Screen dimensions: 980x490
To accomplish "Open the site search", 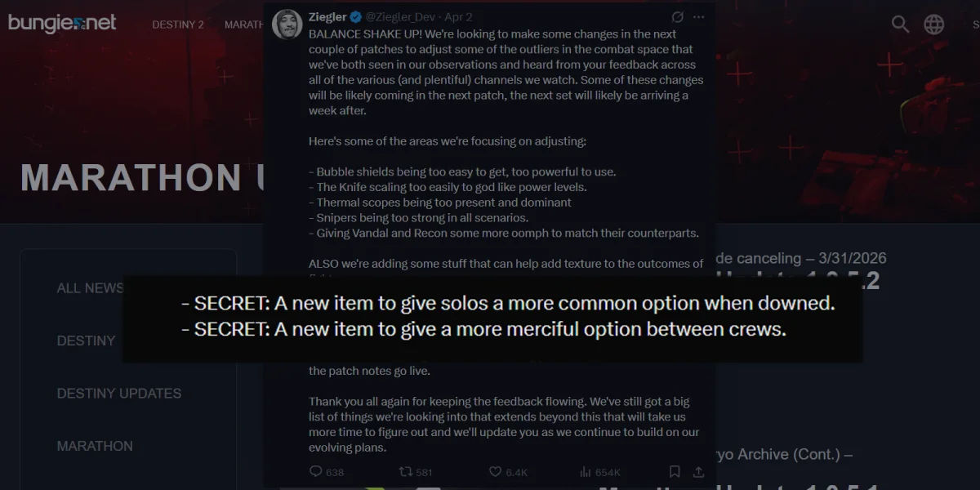I will point(900,24).
